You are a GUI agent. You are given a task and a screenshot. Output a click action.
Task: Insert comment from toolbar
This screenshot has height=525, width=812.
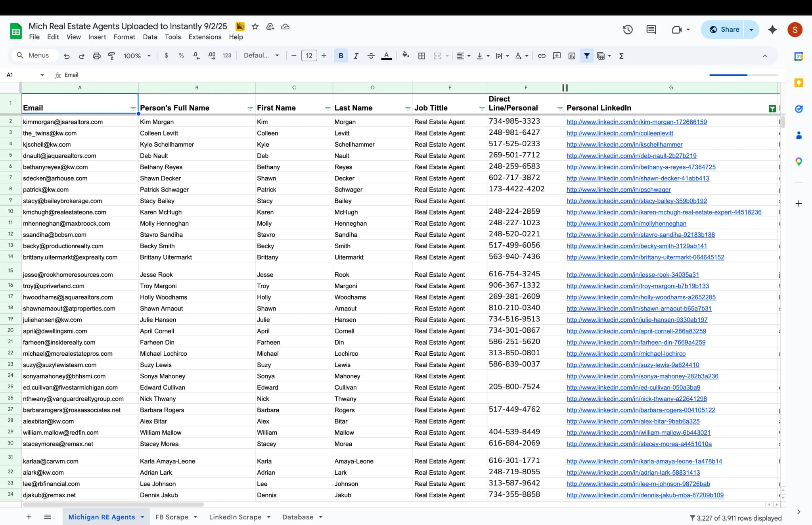(557, 56)
